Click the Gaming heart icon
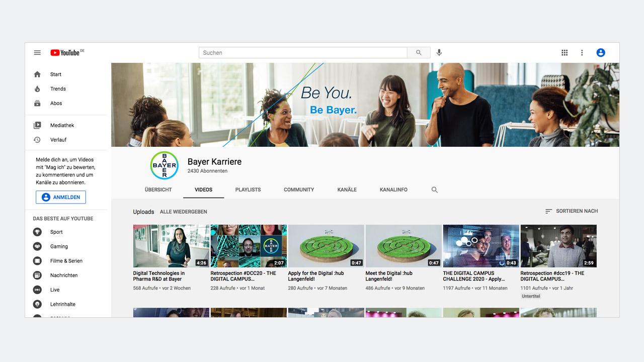Viewport: 644px width, 362px height. pyautogui.click(x=37, y=246)
